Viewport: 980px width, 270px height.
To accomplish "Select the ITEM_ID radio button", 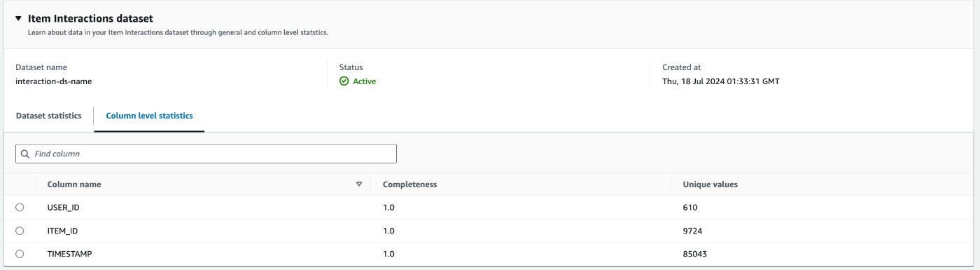I will 20,231.
